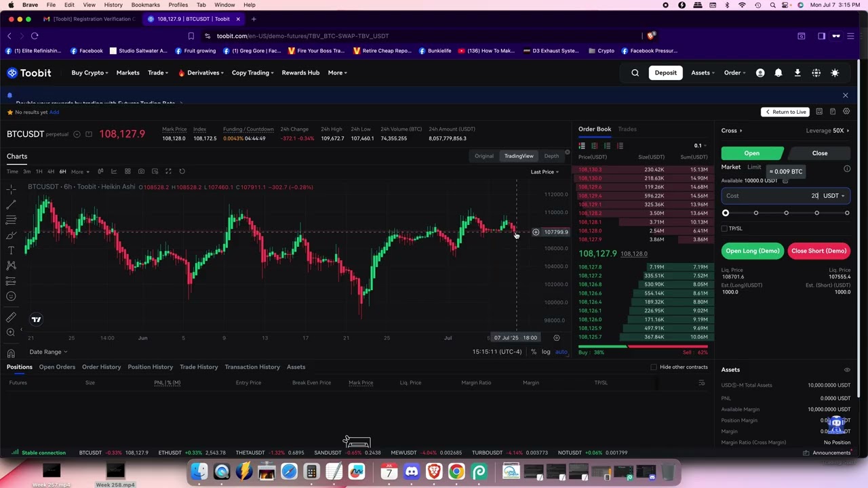Select the patterns drawing tool

11,266
